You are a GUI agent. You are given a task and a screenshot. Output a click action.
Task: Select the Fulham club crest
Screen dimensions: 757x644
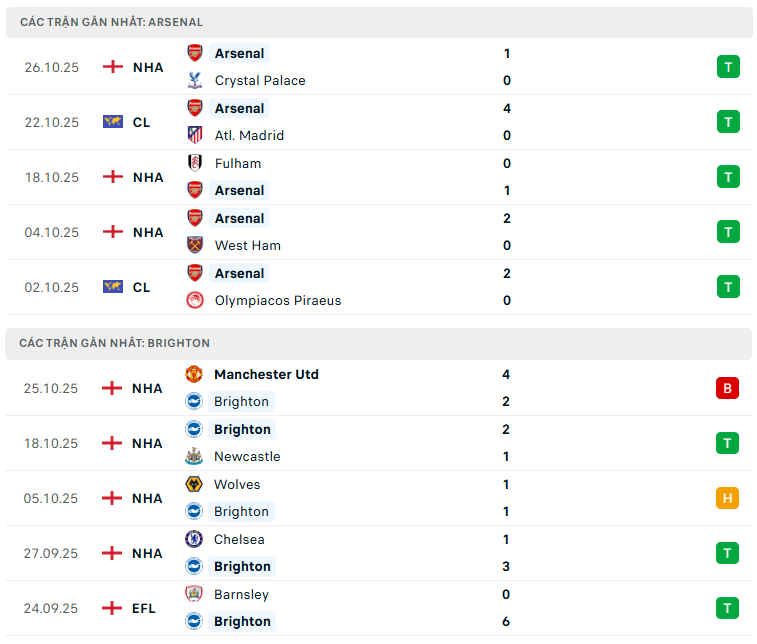pos(195,163)
